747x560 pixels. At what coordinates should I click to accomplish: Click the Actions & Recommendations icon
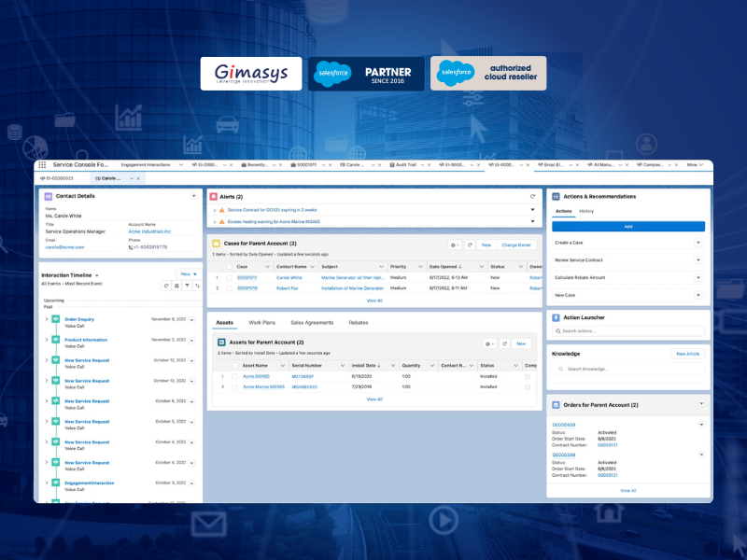[556, 196]
